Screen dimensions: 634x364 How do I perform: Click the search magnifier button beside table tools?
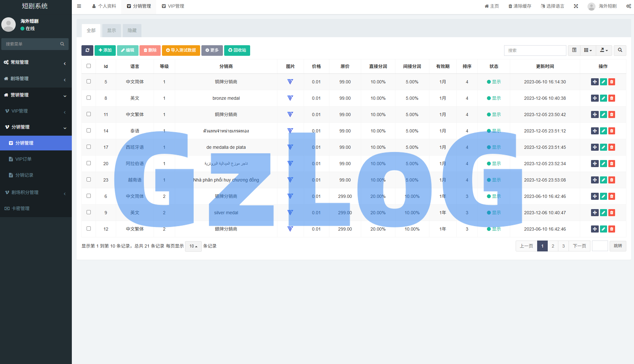(x=620, y=50)
